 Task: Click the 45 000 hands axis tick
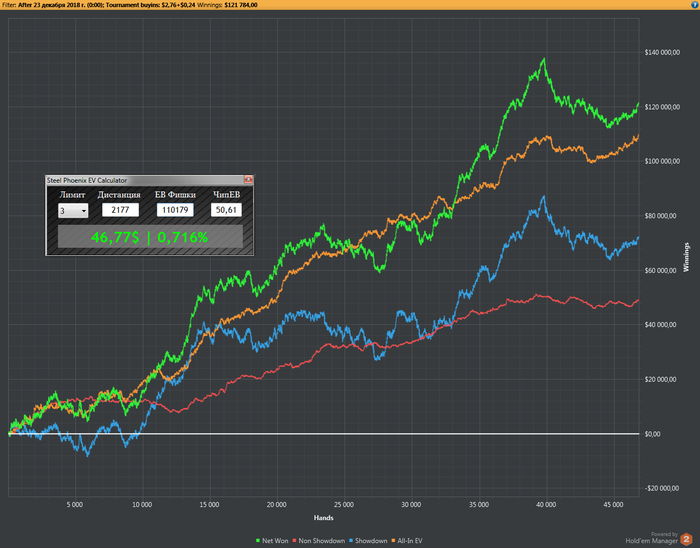pos(613,505)
